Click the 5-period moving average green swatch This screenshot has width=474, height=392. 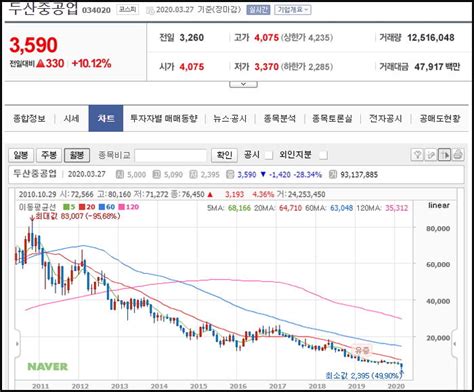pyautogui.click(x=66, y=207)
